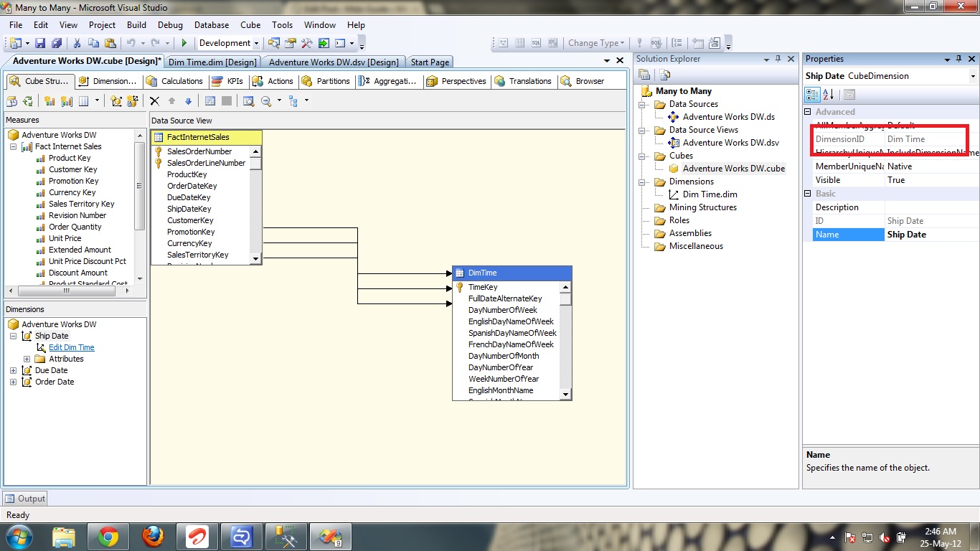Click the Cut scissors icon
Image resolution: width=980 pixels, height=551 pixels.
point(77,44)
